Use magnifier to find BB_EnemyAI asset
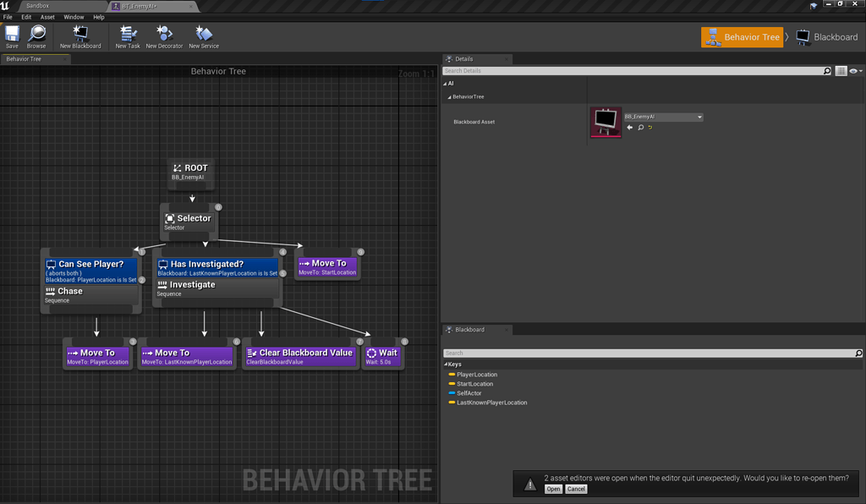This screenshot has width=866, height=504. click(641, 128)
